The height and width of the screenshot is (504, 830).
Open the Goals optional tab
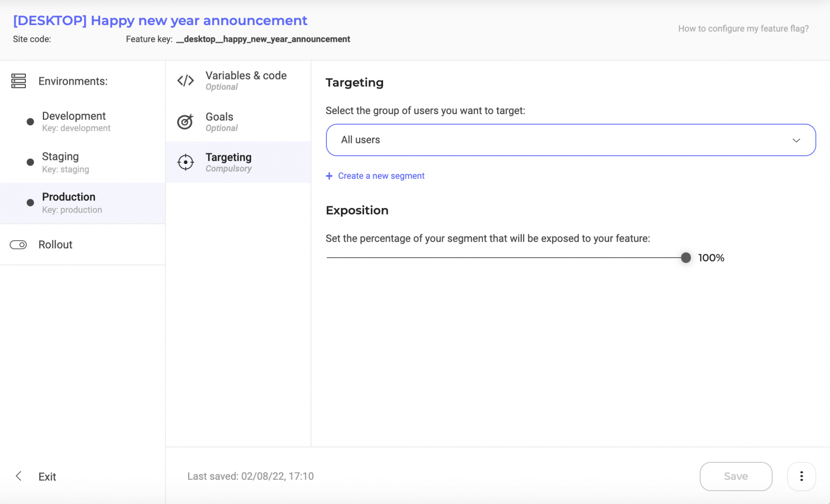pyautogui.click(x=238, y=122)
